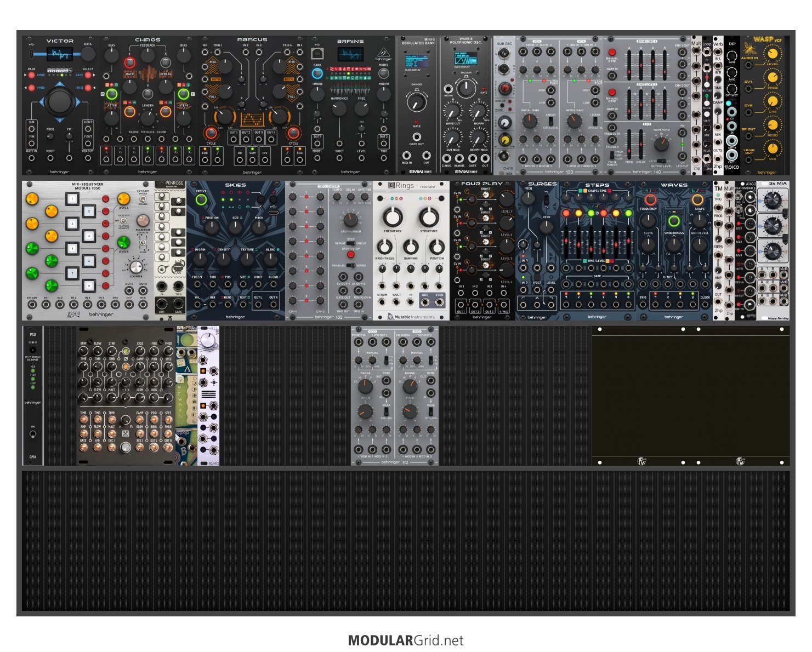Click the PAR1 knob on Pico DSP
This screenshot has width=812, height=652.
click(x=732, y=55)
